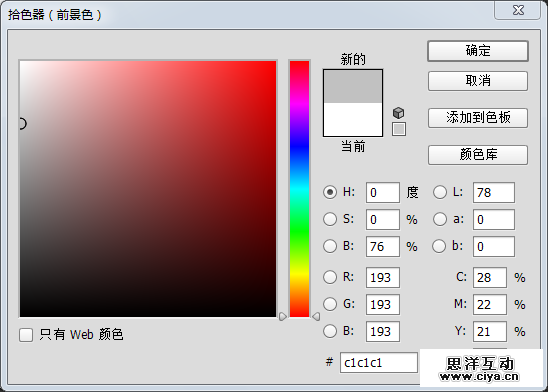Open 颜色库 color libraries
The height and width of the screenshot is (392, 548).
(478, 155)
